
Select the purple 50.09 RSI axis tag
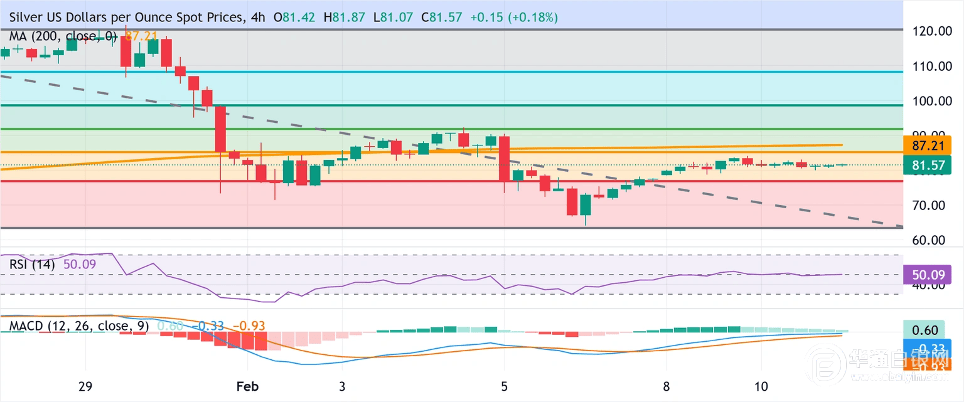pos(931,273)
